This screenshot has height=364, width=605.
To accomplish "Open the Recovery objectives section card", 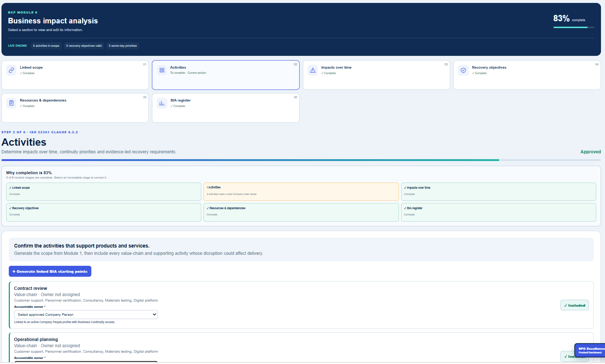I will pos(527,75).
